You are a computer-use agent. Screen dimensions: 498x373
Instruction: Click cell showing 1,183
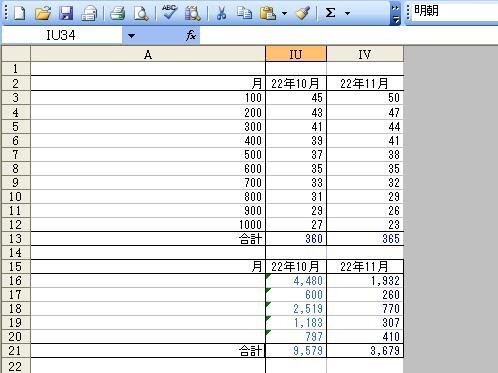click(x=296, y=323)
